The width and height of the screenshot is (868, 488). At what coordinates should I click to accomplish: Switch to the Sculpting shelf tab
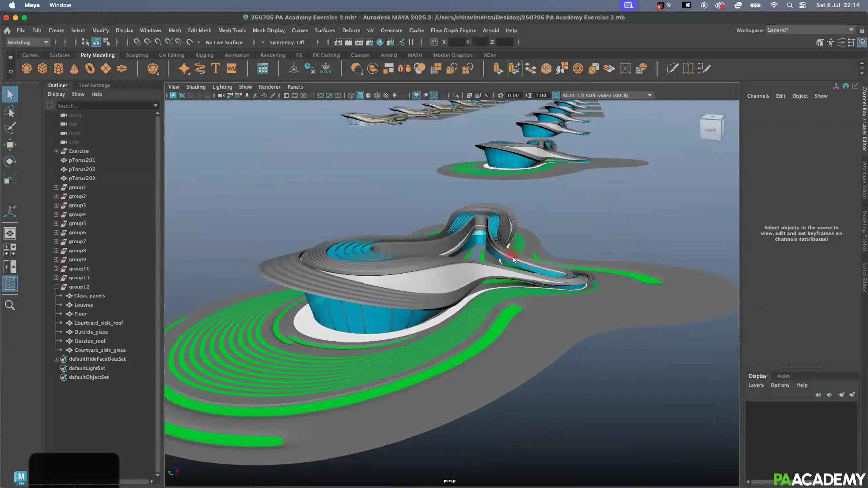tap(137, 55)
